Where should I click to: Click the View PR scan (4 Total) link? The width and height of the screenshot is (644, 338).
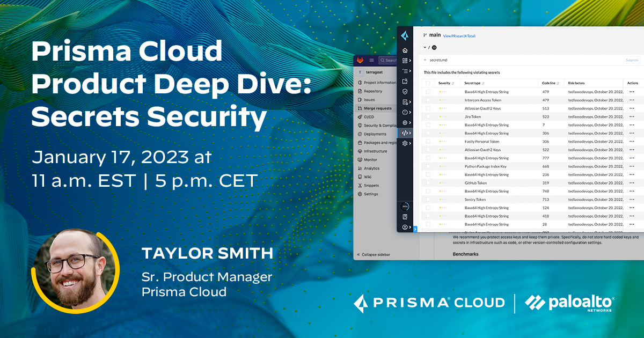460,36
